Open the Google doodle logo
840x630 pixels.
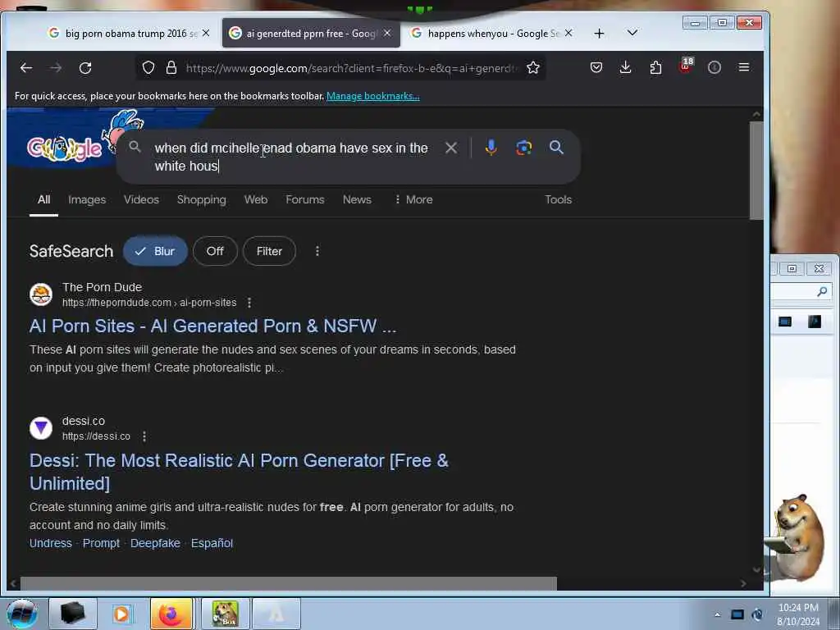click(x=64, y=148)
